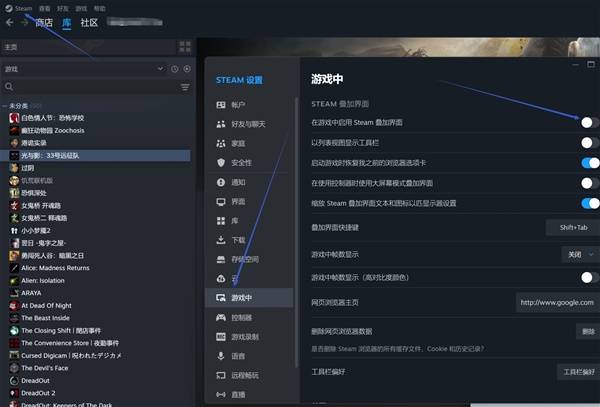The image size is (600, 407).
Task: Select the In Game (游戏中) settings section
Action: [249, 298]
